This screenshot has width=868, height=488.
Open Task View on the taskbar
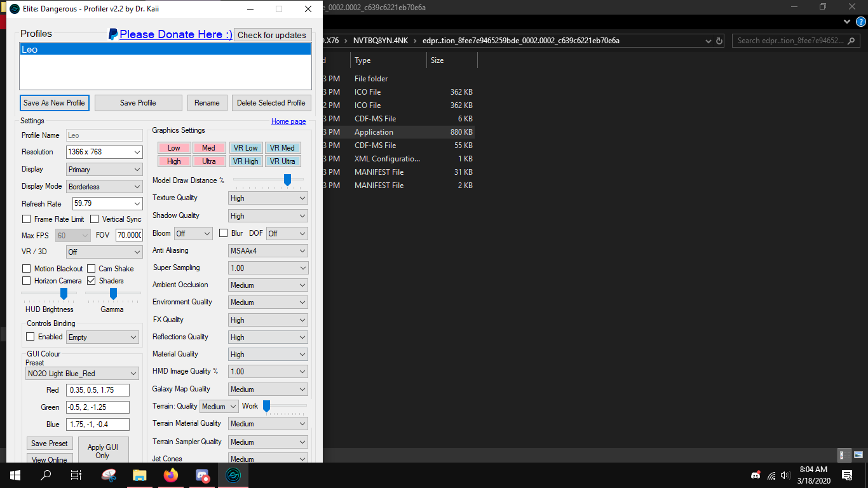tap(76, 475)
